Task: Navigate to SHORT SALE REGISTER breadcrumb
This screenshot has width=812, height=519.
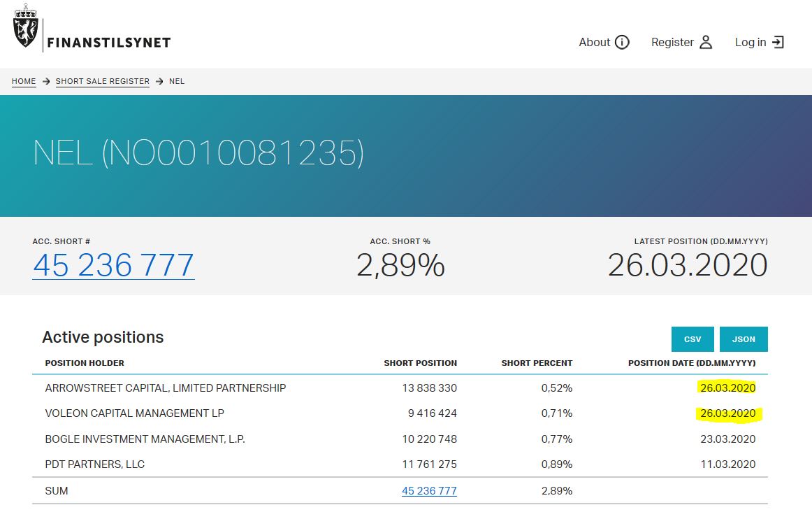Action: click(103, 81)
